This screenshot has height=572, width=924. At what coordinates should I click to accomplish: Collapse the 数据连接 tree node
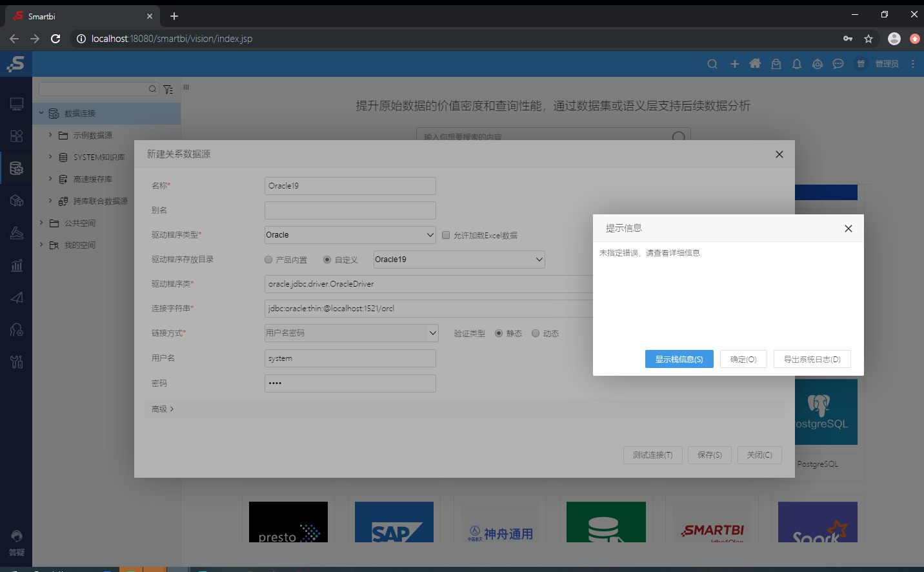coord(41,113)
